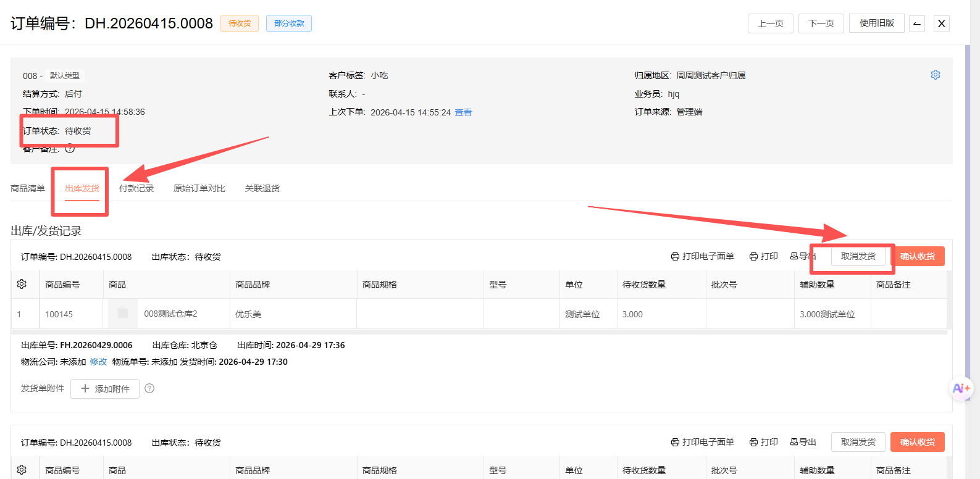Click the 客户备注 help question icon
980x479 pixels.
point(70,148)
